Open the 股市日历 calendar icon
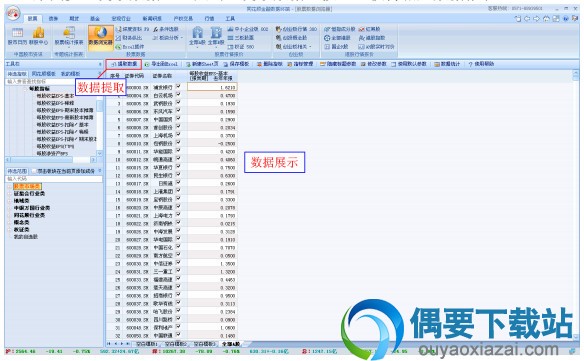The height and width of the screenshot is (361, 584). [17, 37]
